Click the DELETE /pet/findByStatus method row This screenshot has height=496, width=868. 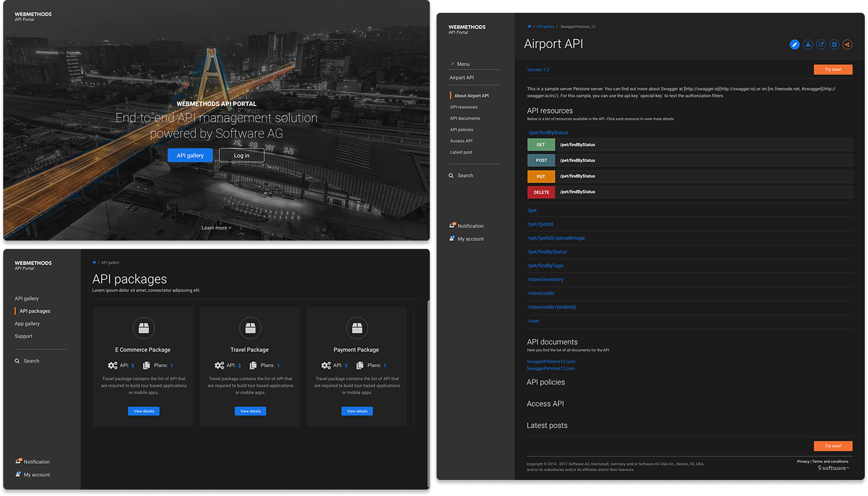tap(690, 192)
